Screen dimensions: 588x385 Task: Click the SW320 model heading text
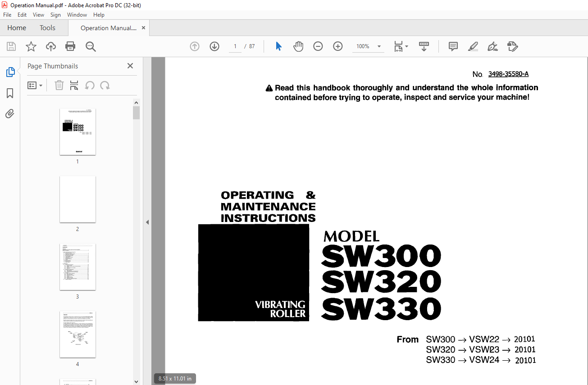pyautogui.click(x=381, y=282)
